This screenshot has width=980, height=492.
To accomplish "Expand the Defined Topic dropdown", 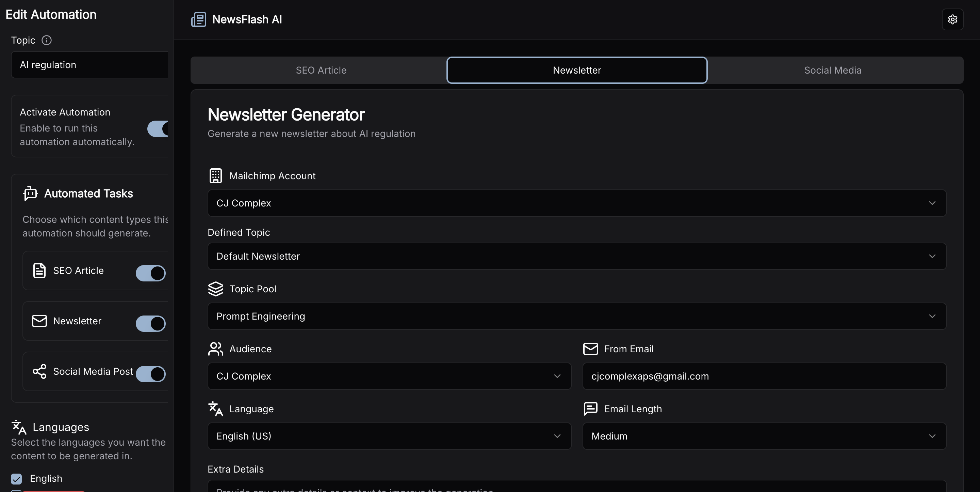I will [576, 256].
